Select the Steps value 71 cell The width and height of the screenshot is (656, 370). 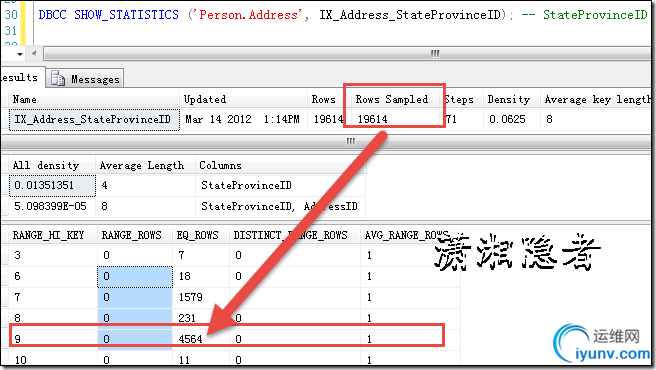463,120
